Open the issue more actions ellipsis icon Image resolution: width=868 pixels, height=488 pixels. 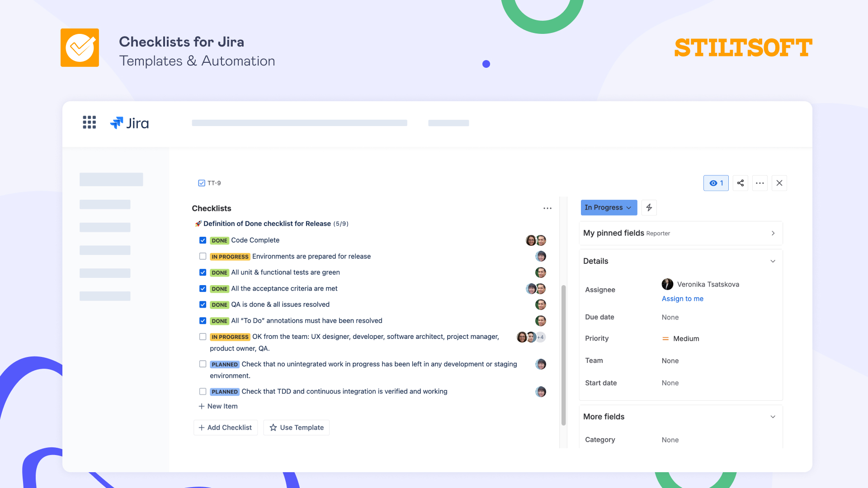click(x=760, y=183)
